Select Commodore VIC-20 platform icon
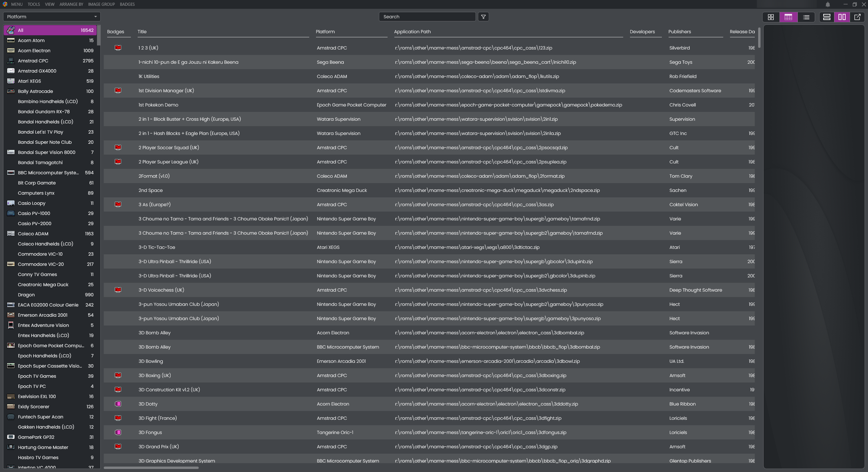The height and width of the screenshot is (472, 868). 11,264
